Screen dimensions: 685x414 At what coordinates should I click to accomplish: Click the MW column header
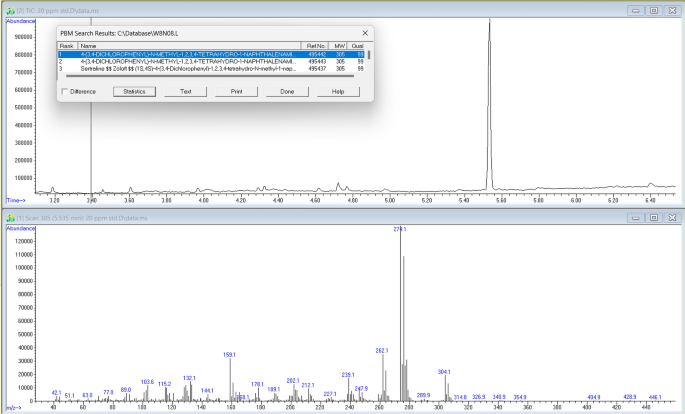pyautogui.click(x=339, y=46)
